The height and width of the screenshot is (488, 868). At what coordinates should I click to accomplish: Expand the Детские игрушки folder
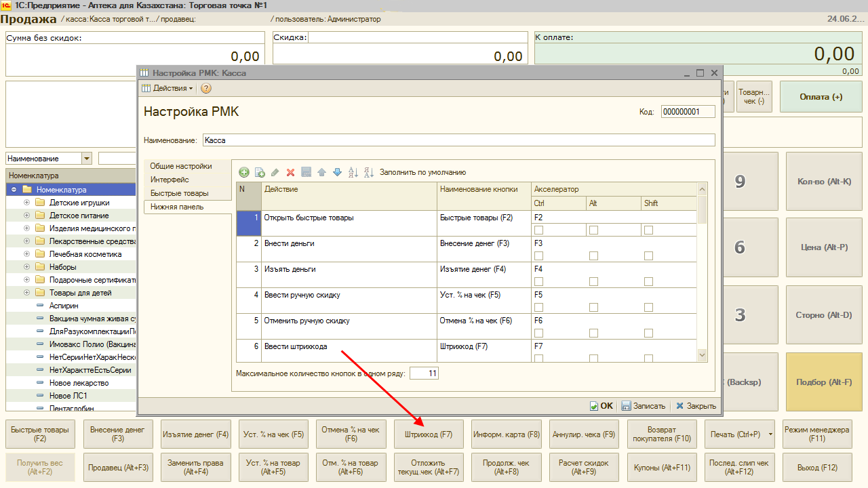(x=27, y=203)
